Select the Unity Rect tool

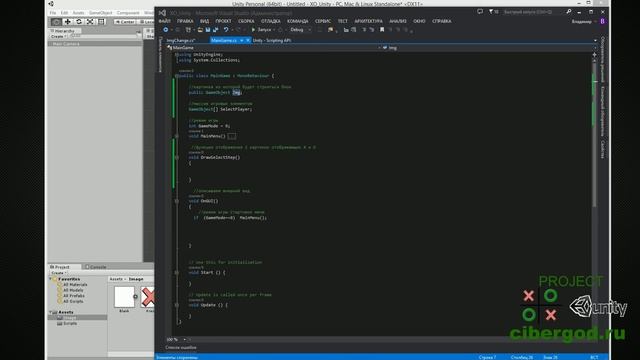click(101, 22)
